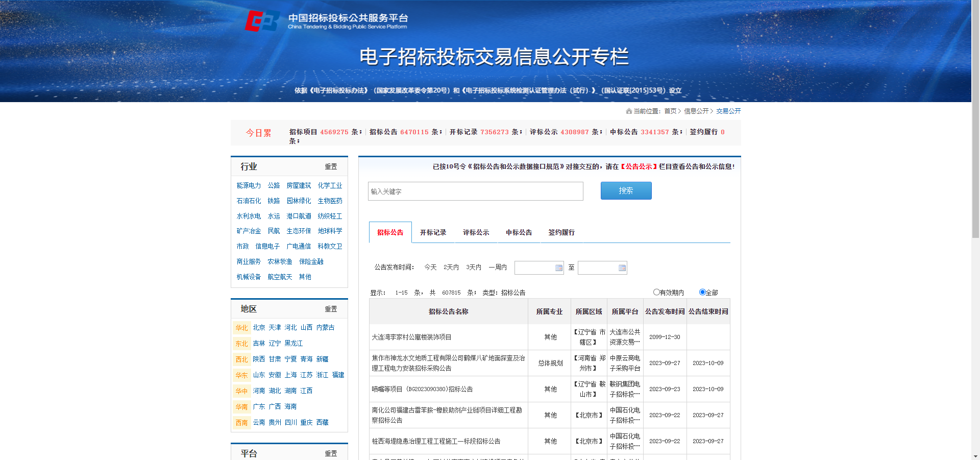
Task: Select the 公路 industry
Action: pyautogui.click(x=274, y=185)
